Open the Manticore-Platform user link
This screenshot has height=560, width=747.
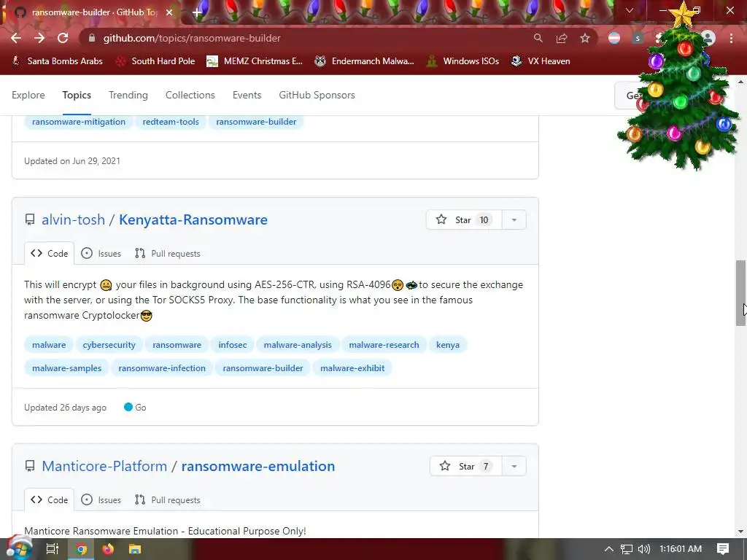click(104, 466)
